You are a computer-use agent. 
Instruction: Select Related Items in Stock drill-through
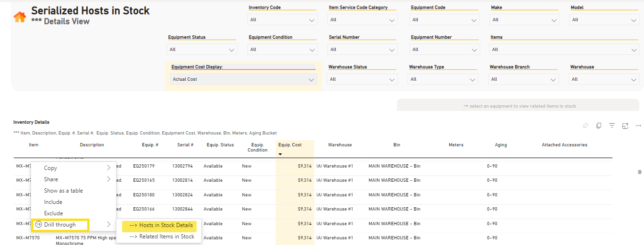(x=159, y=237)
